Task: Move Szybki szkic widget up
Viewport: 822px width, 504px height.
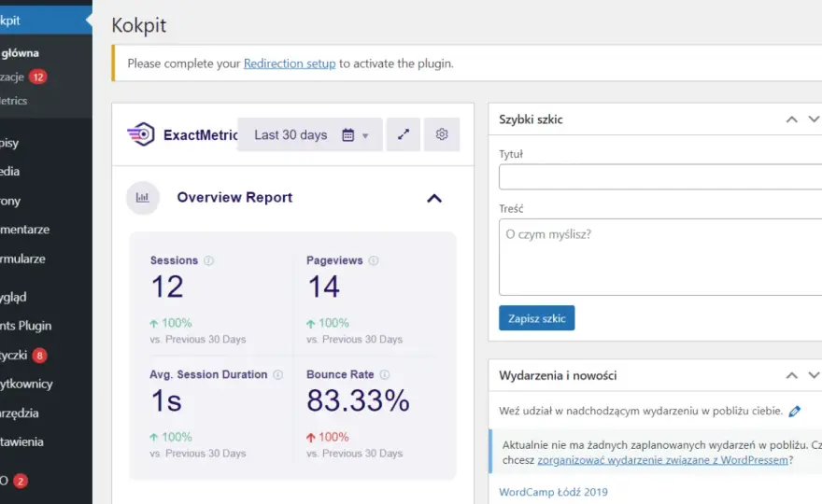Action: point(791,119)
